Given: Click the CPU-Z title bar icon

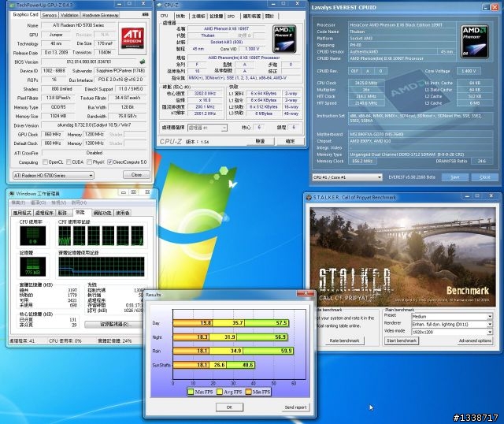Looking at the screenshot, I should (x=160, y=5).
